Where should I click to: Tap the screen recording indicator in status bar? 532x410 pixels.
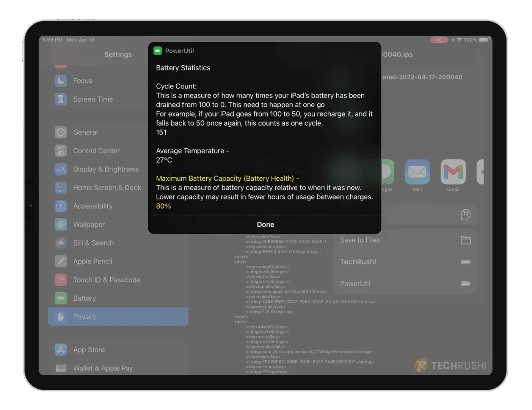(439, 40)
